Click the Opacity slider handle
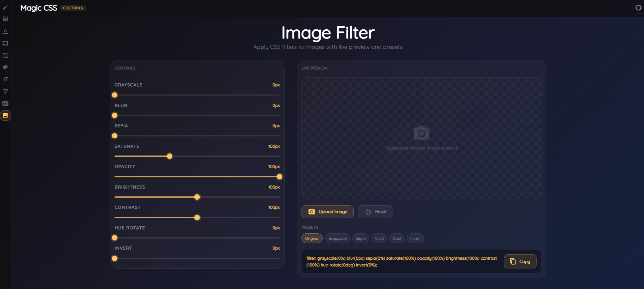 280,177
